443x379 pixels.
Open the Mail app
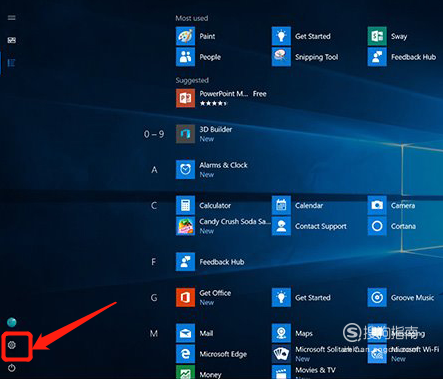(195, 333)
